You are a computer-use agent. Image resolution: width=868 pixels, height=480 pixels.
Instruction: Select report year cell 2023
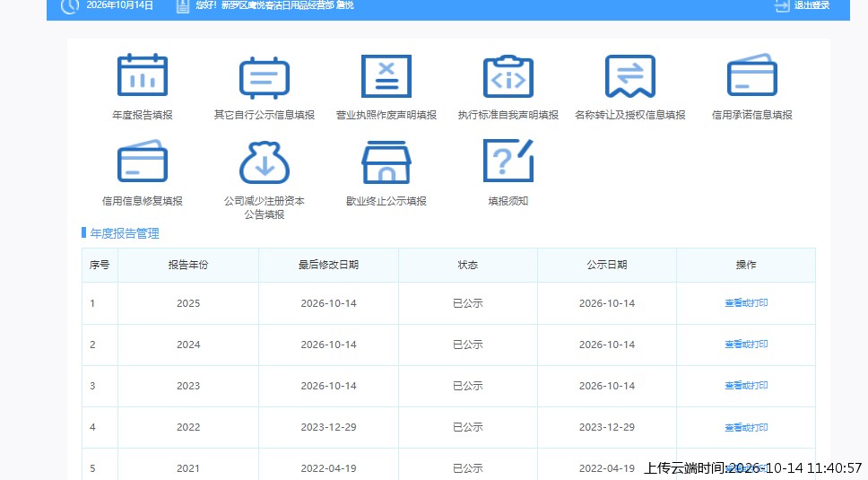click(x=188, y=386)
